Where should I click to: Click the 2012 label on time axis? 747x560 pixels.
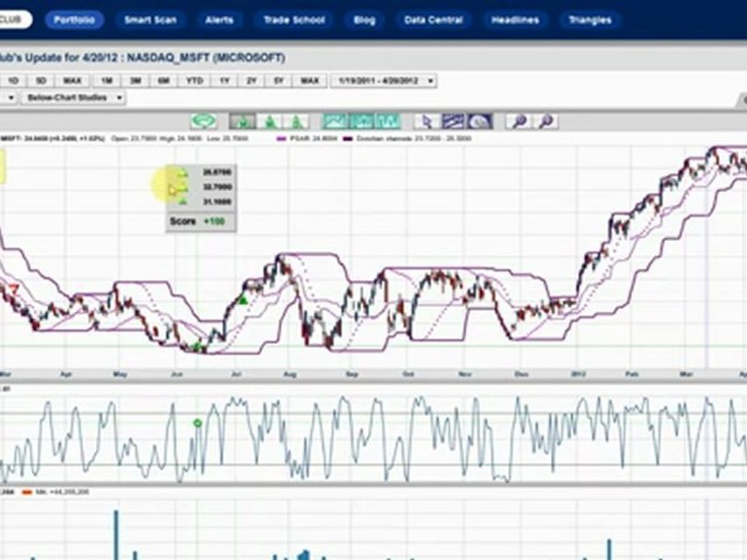coord(579,375)
